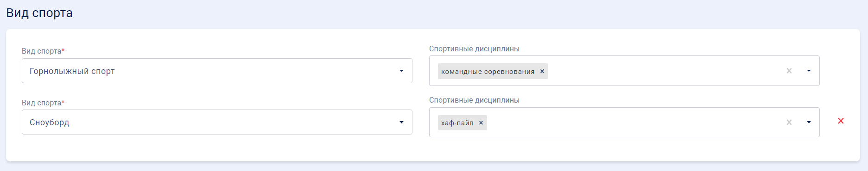Open arrow of Сноуборд selector
Viewport: 868px width, 171px height.
[401, 122]
